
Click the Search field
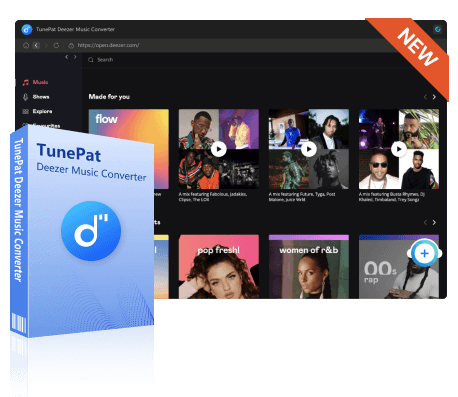(x=105, y=60)
